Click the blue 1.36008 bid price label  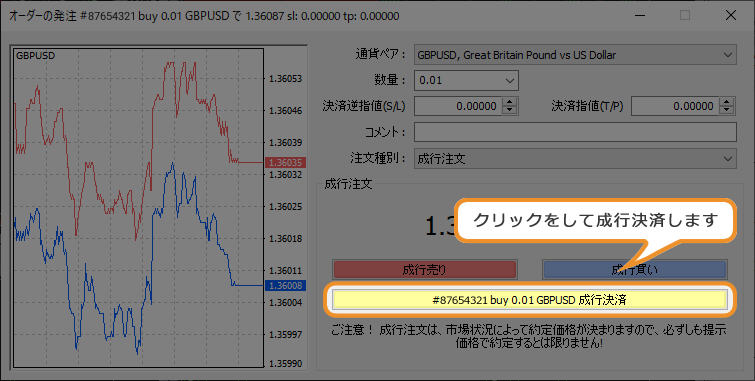point(285,286)
